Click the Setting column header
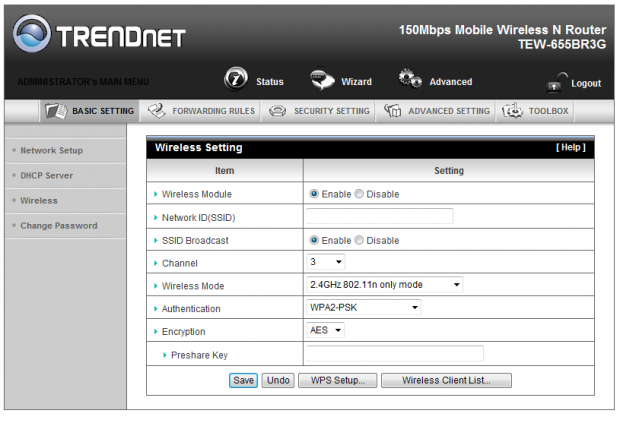The image size is (620, 423). point(449,171)
